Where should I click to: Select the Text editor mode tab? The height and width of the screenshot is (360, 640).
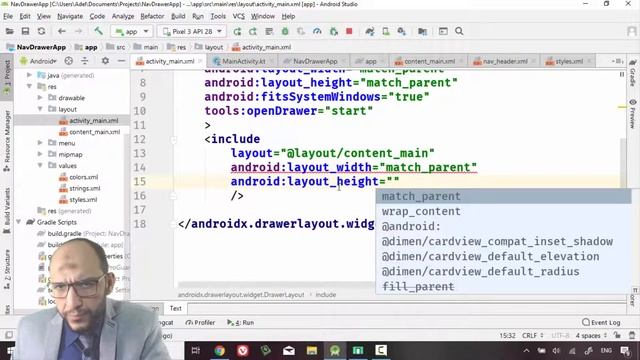176,309
